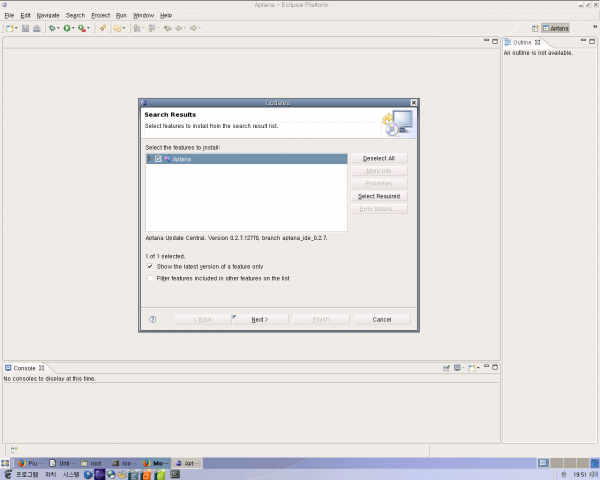The width and height of the screenshot is (600, 480).
Task: Minimize the Console view panel
Action: click(x=486, y=367)
